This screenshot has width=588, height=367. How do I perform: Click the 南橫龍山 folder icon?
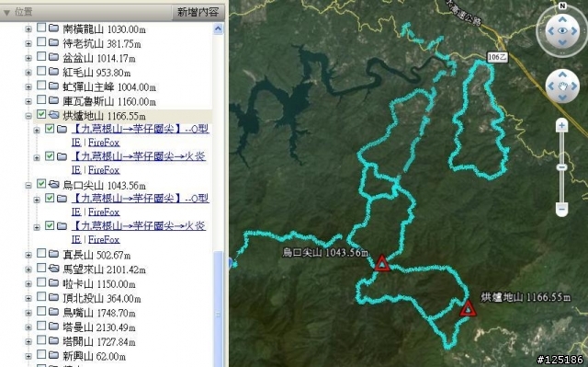[54, 29]
